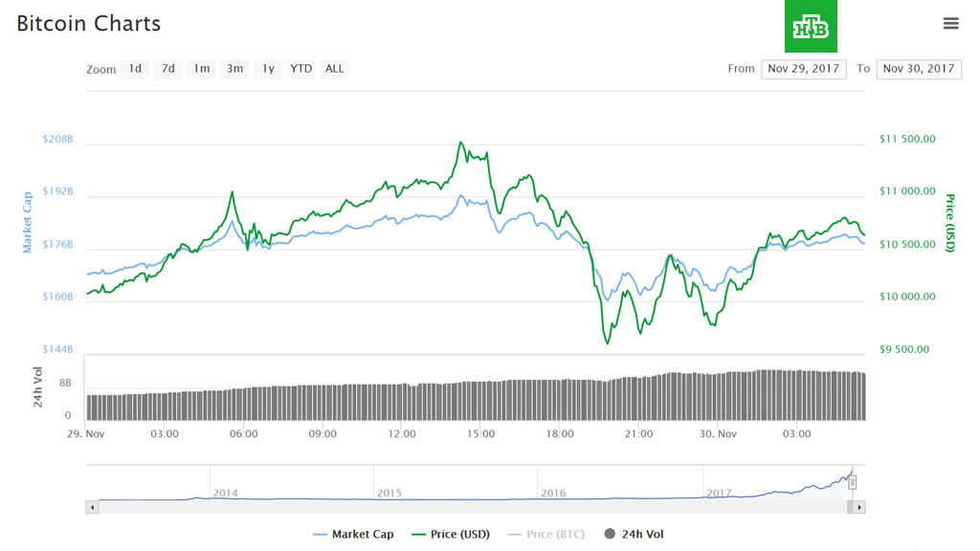Toggle 24h Vol legend item

[x=635, y=534]
